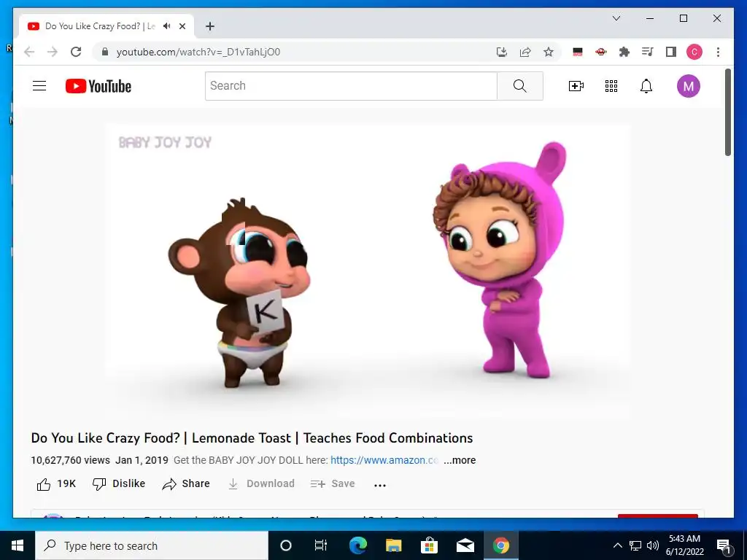
Task: Show hidden system tray icons
Action: pyautogui.click(x=617, y=545)
